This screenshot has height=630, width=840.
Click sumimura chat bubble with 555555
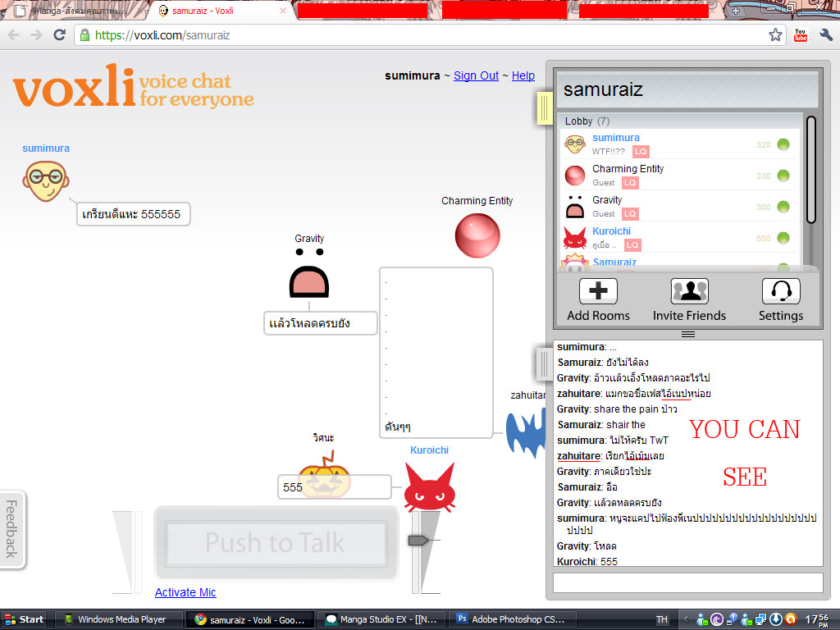(133, 214)
